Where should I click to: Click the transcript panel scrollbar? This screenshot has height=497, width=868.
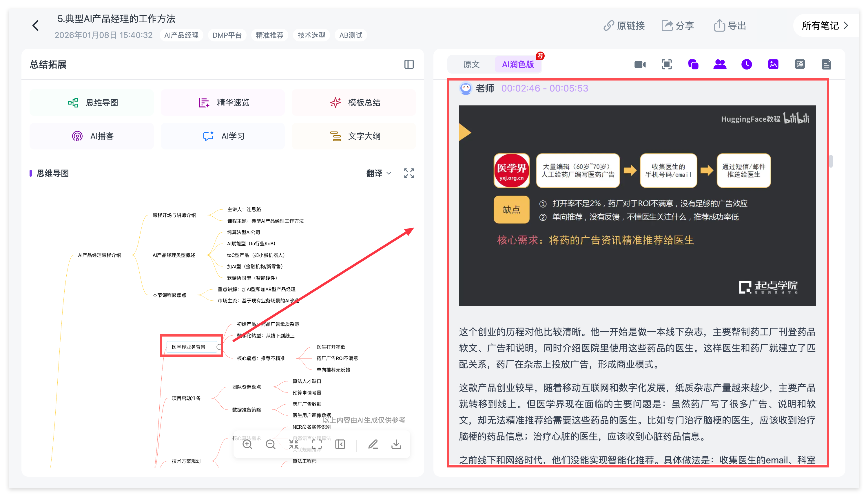[x=831, y=161]
